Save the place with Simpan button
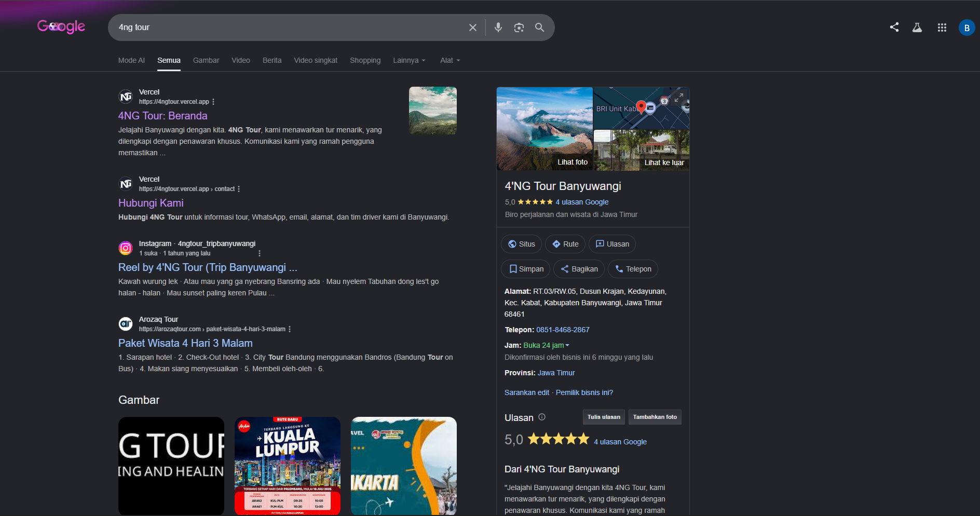 tap(526, 269)
